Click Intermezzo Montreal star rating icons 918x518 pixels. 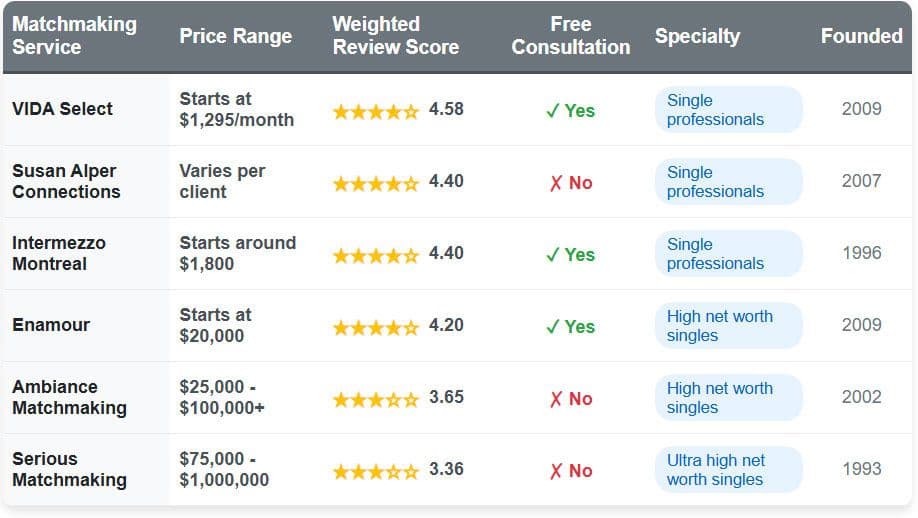tap(376, 255)
